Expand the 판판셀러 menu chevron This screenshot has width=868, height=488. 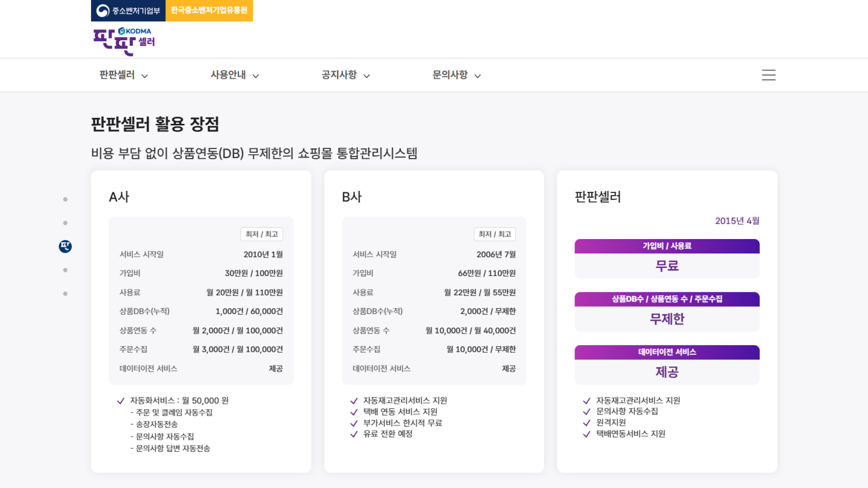click(x=145, y=76)
